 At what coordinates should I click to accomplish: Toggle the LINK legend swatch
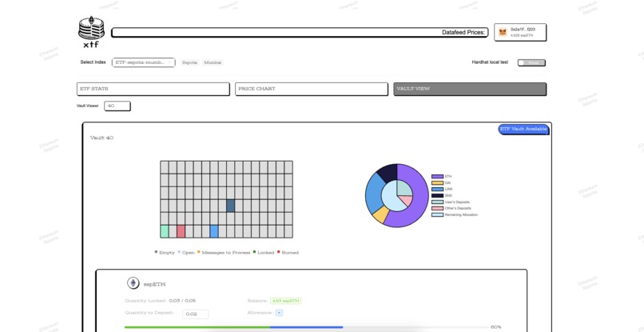click(x=437, y=190)
